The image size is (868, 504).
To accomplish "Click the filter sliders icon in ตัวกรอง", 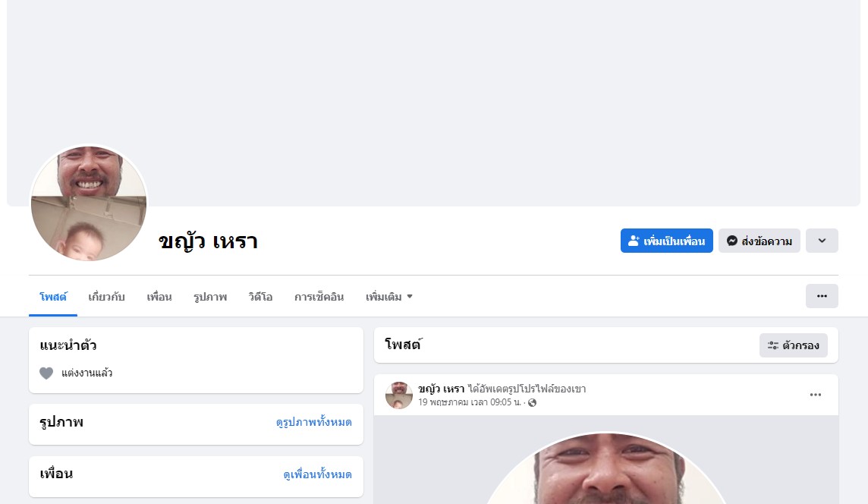I will pyautogui.click(x=773, y=345).
